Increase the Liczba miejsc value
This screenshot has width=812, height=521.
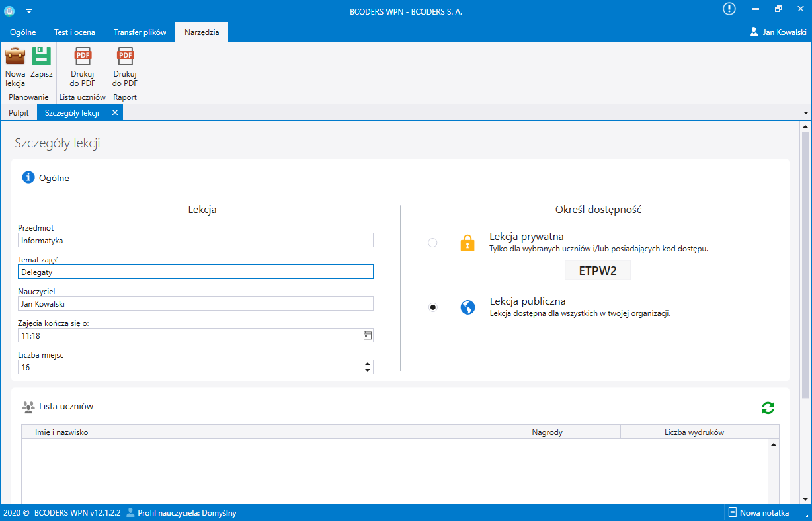[x=368, y=363]
